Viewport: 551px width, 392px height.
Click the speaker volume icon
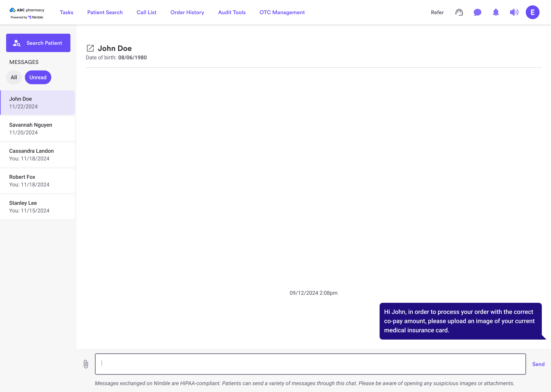point(514,12)
